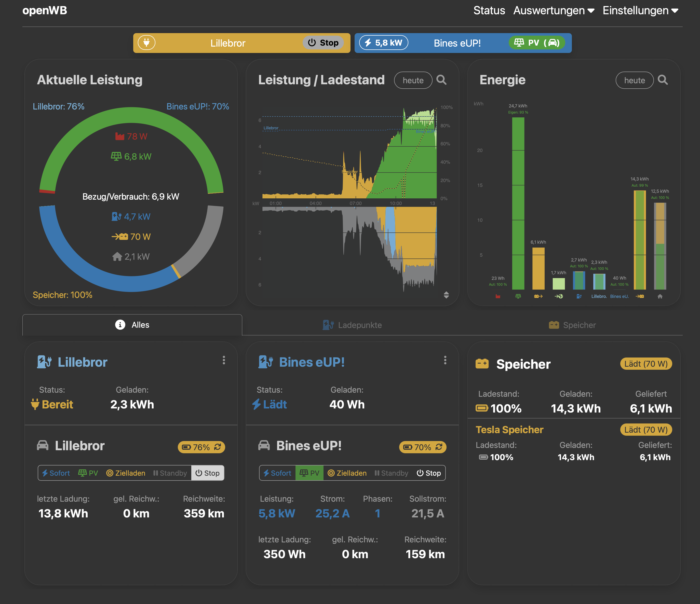This screenshot has height=604, width=700.
Task: Click plug icon on Lillebror top bar
Action: (x=147, y=43)
